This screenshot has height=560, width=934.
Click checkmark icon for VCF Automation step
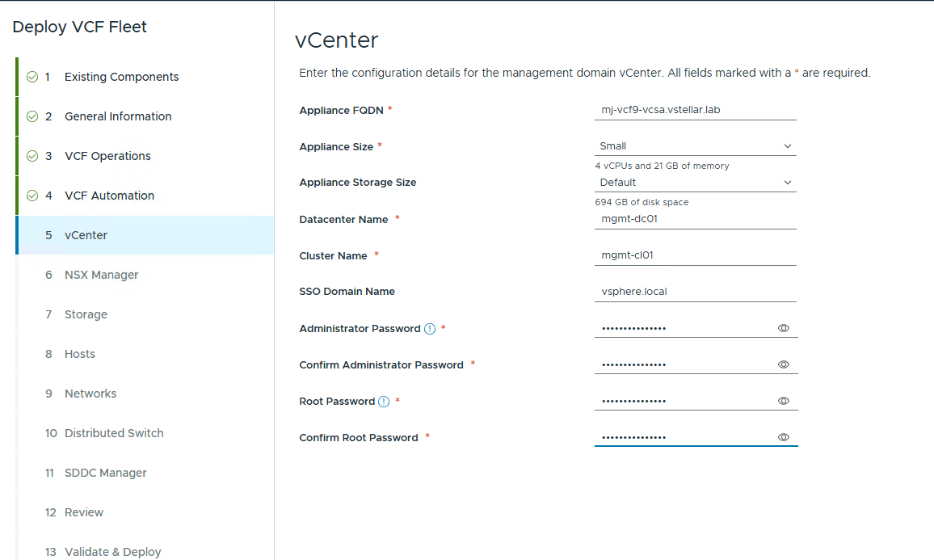32,196
